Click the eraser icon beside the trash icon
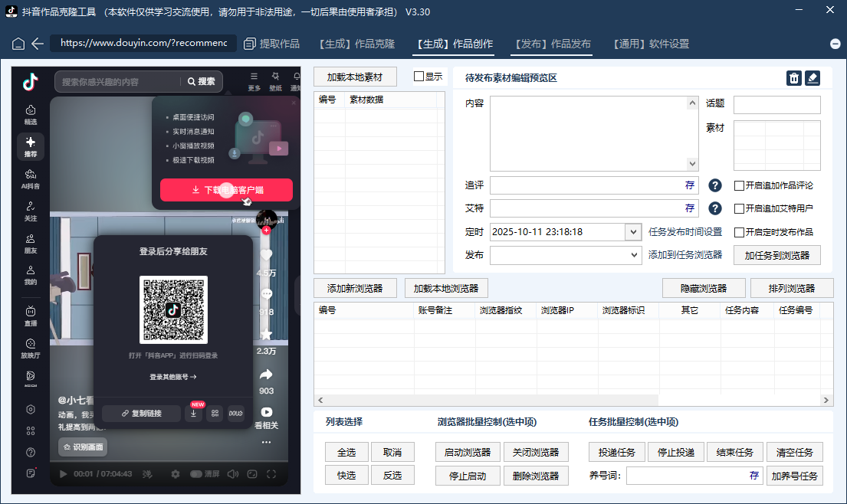847x504 pixels. coord(813,77)
